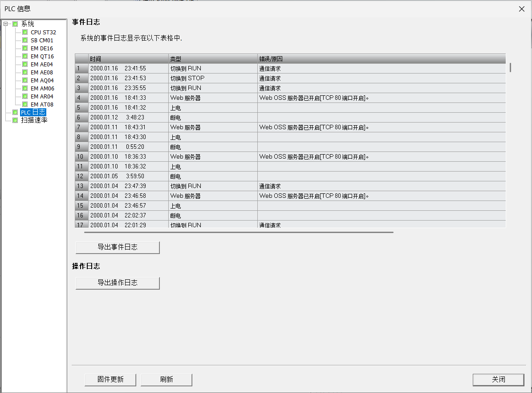Click the green icon beside EM AQ04
This screenshot has width=532, height=393.
pos(25,80)
